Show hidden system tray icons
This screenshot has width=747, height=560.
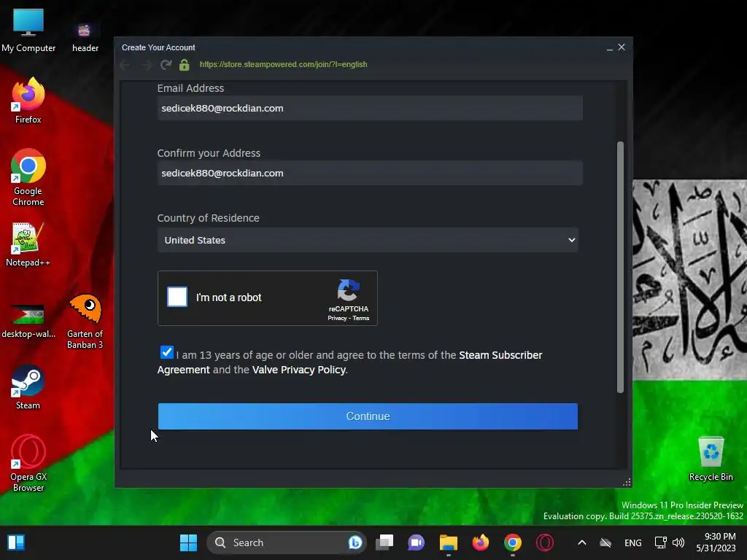[x=581, y=542]
